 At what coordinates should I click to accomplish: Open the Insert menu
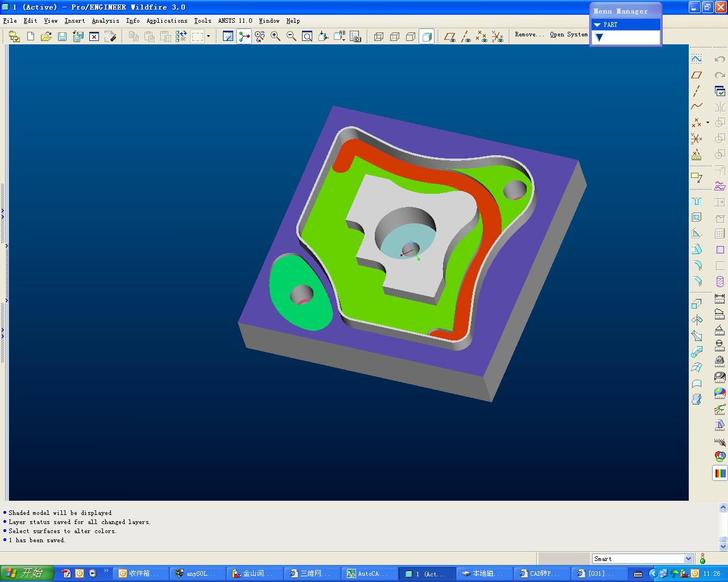pyautogui.click(x=75, y=20)
